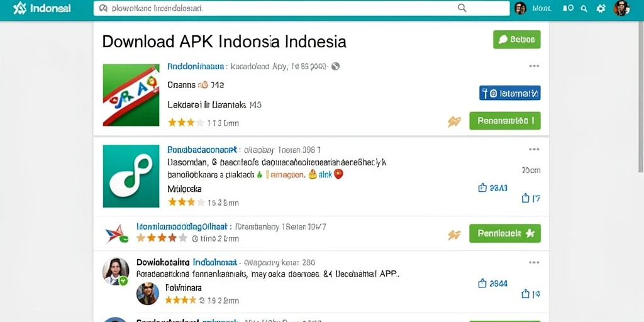Screen dimensions: 644x322
Task: Click the star rating in the Inddonimaua card
Action: tap(186, 123)
